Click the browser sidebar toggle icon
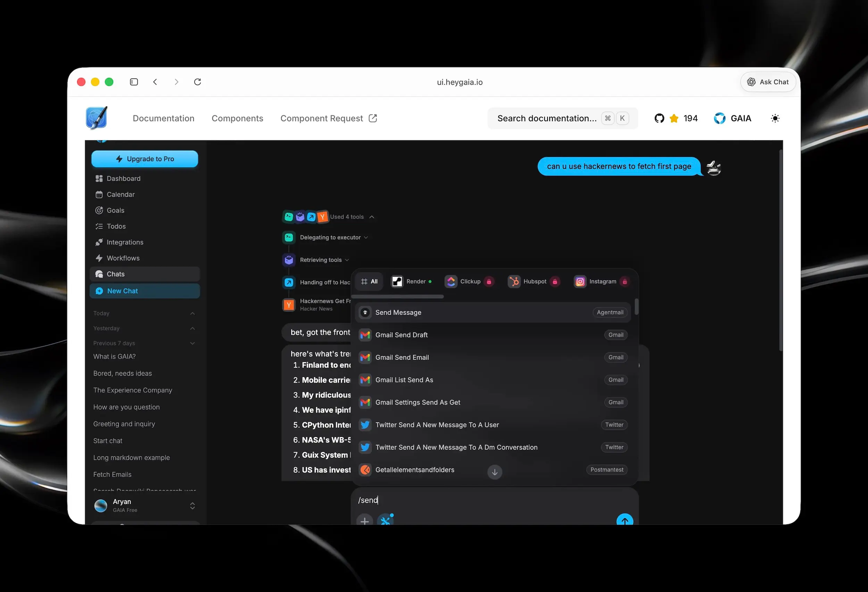This screenshot has width=868, height=592. click(x=134, y=82)
